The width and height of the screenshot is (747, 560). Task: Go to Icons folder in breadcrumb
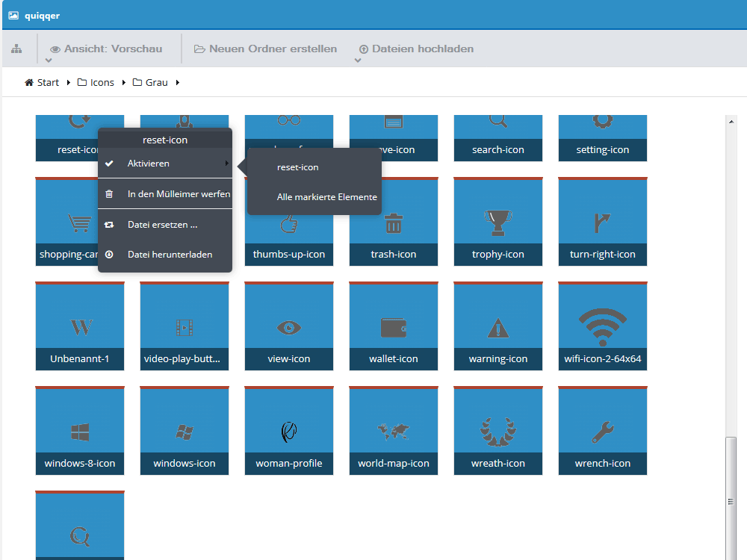96,82
